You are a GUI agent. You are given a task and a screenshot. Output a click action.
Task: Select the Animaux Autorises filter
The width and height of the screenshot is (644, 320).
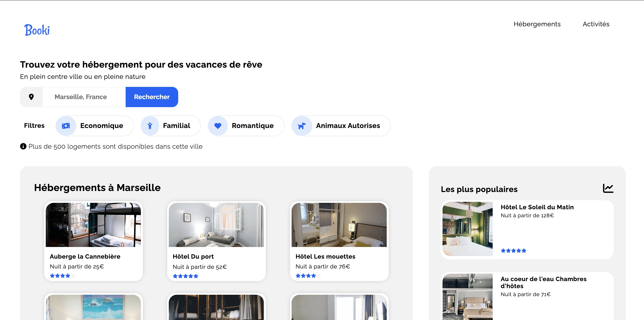pyautogui.click(x=341, y=126)
